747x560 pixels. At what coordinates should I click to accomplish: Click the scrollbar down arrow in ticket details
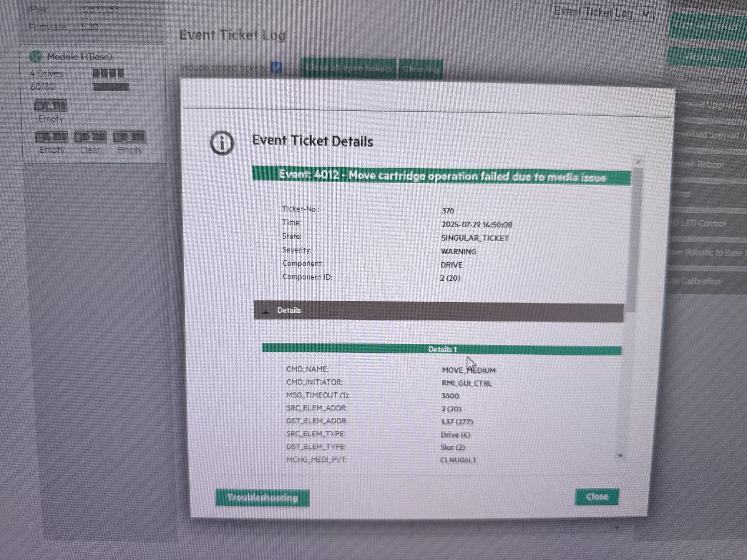click(620, 456)
